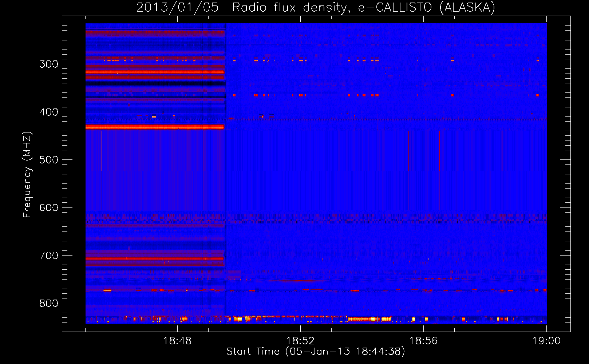Click the 700 frequency tick label
The image size is (589, 364).
click(49, 256)
